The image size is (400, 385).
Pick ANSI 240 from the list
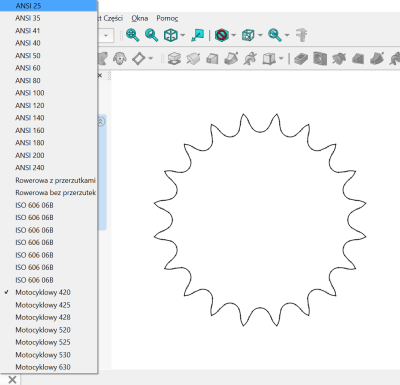click(49, 168)
